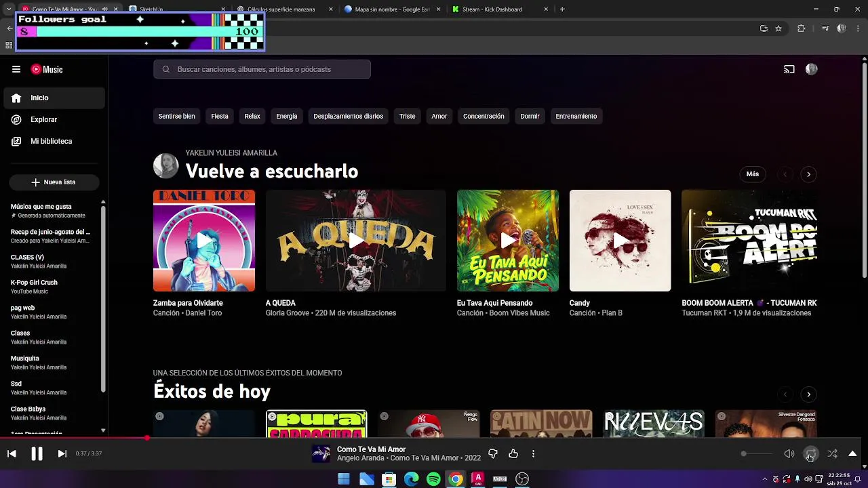Show next items in Éxitos de hoy

pyautogui.click(x=808, y=394)
